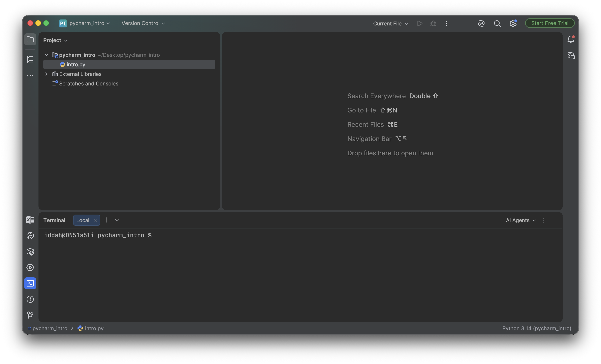The height and width of the screenshot is (364, 601).
Task: Open more run actions menu
Action: [x=447, y=23]
